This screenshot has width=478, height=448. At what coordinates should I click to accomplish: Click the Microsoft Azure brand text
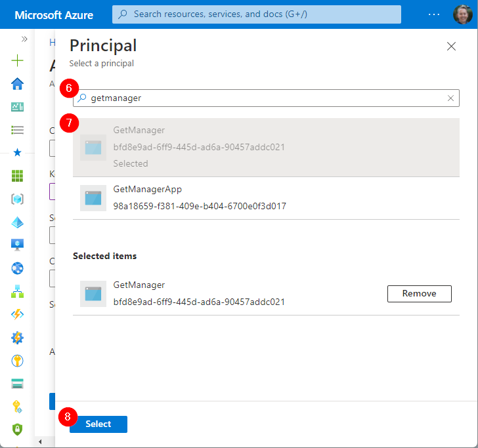(x=54, y=15)
